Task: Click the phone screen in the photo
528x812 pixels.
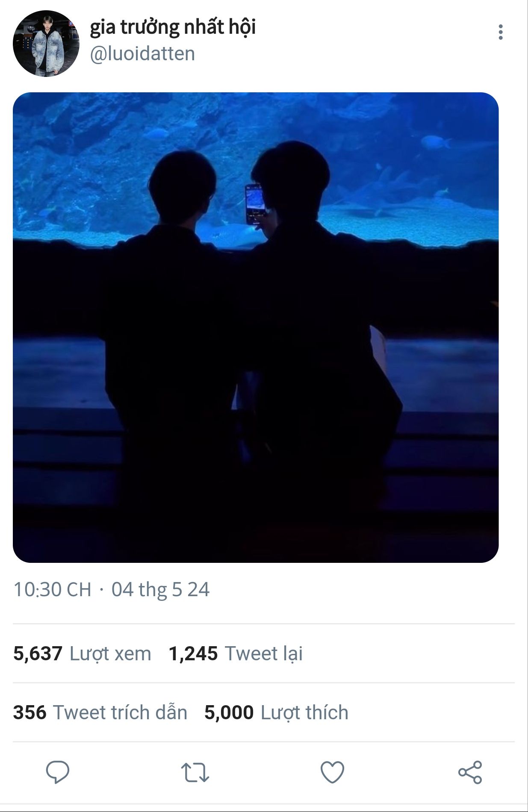Action: 255,204
